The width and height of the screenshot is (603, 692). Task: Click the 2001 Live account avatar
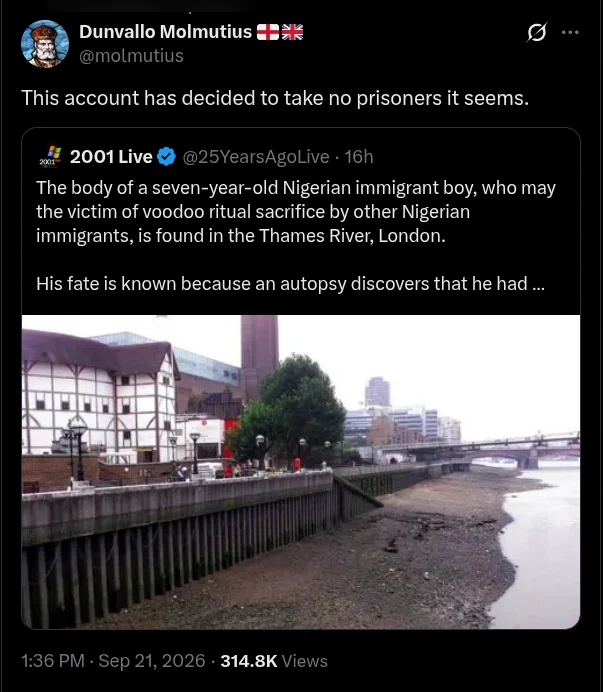tap(49, 157)
